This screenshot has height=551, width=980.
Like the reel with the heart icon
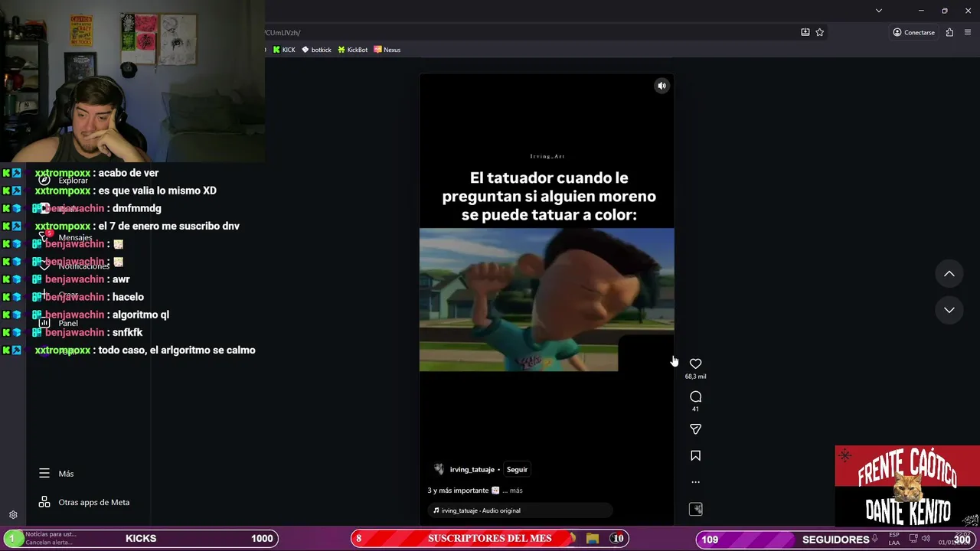pyautogui.click(x=695, y=364)
